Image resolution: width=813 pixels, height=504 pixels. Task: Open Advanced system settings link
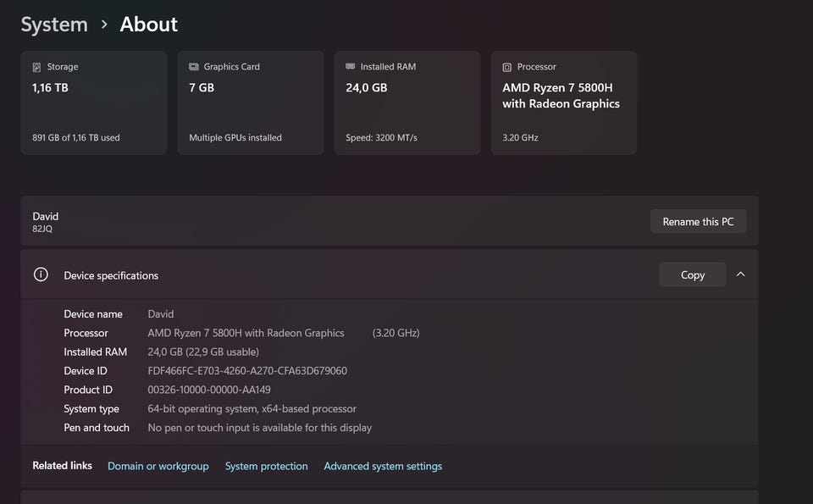383,466
